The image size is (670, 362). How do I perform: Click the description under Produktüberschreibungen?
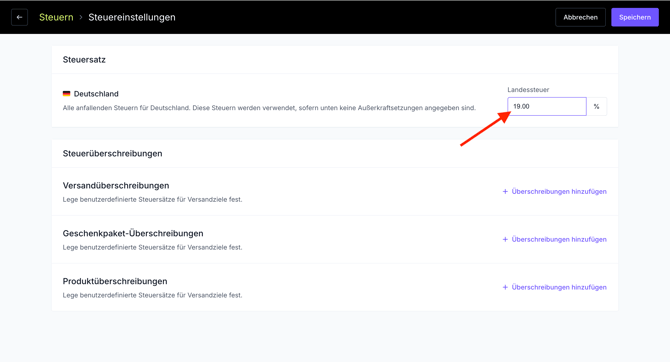[x=152, y=295]
